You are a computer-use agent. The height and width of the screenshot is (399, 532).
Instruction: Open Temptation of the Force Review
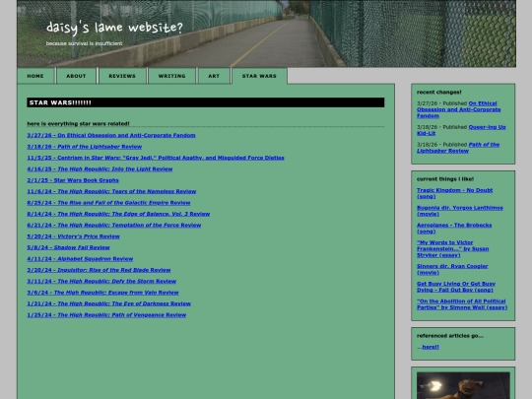pyautogui.click(x=114, y=225)
